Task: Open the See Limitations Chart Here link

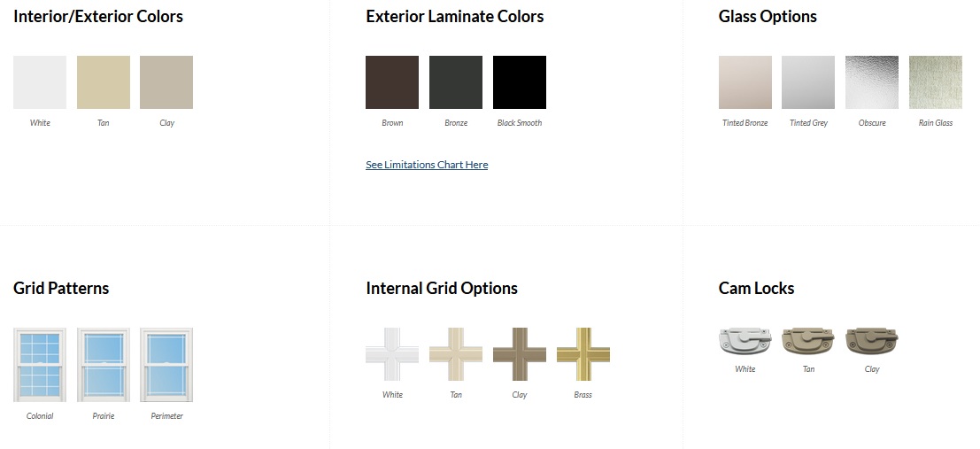Action: point(427,165)
